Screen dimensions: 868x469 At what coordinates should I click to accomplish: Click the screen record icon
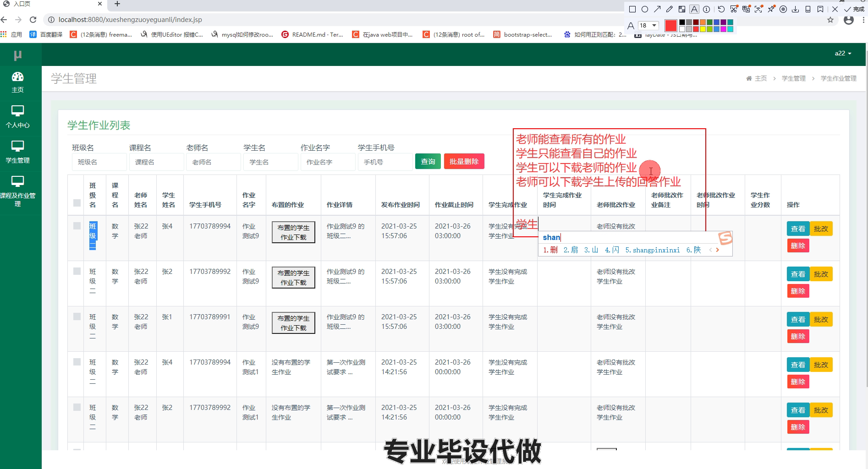click(x=783, y=9)
